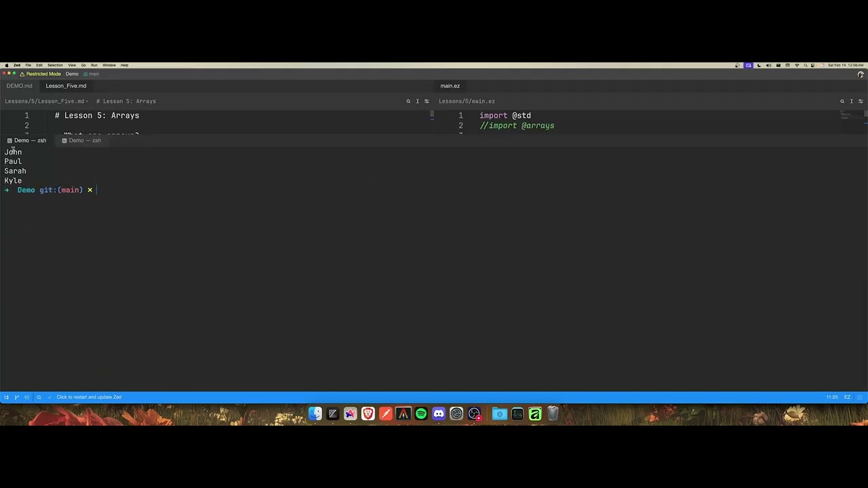Open the Run menu
The image size is (868, 488).
click(x=94, y=65)
